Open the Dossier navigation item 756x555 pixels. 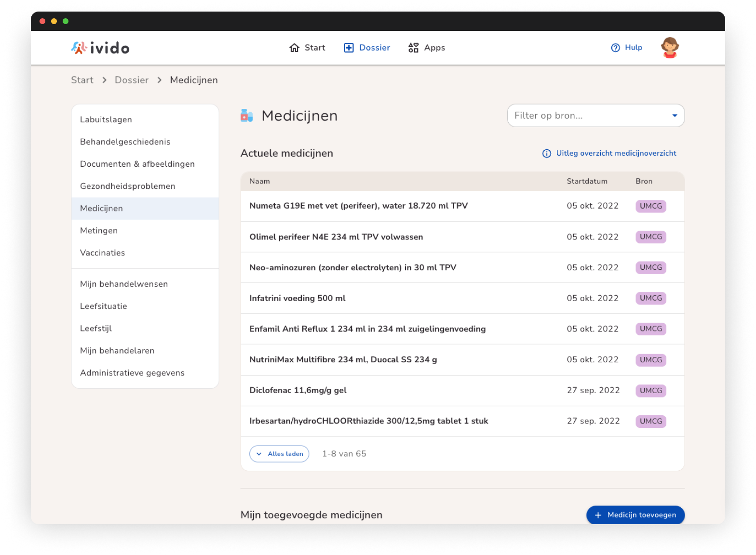pyautogui.click(x=367, y=48)
